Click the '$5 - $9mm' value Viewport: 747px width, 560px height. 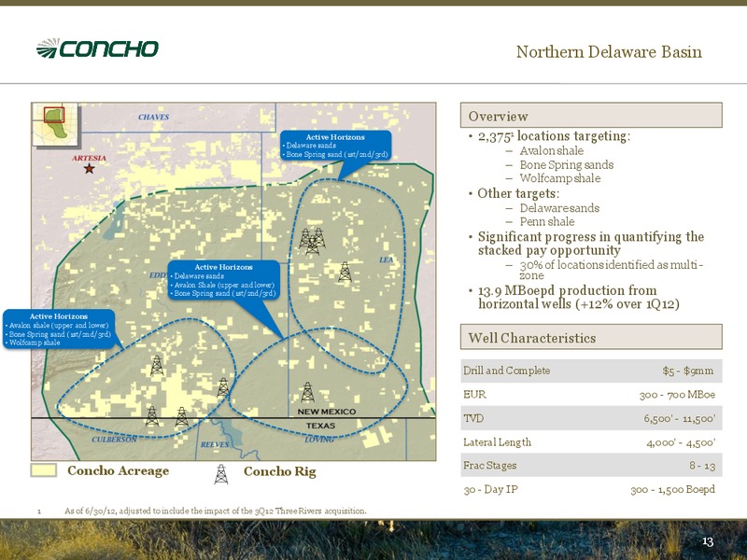click(688, 371)
